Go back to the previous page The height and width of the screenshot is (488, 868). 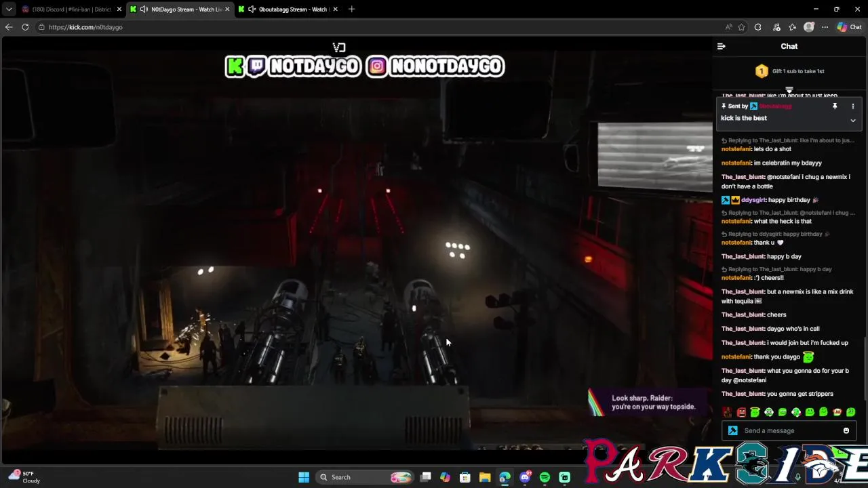(x=9, y=27)
